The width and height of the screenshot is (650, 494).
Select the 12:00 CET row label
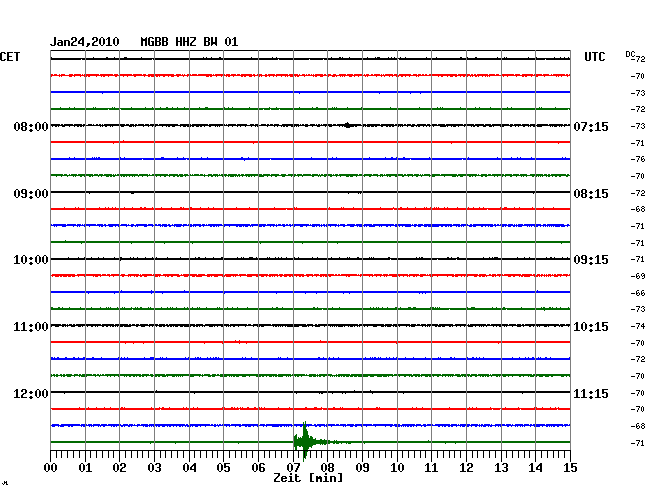pyautogui.click(x=31, y=393)
